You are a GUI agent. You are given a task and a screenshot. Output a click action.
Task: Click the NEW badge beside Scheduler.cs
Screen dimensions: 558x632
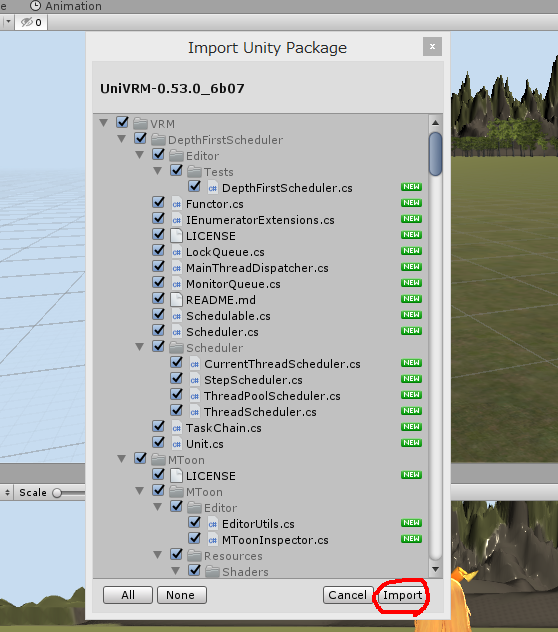click(411, 331)
